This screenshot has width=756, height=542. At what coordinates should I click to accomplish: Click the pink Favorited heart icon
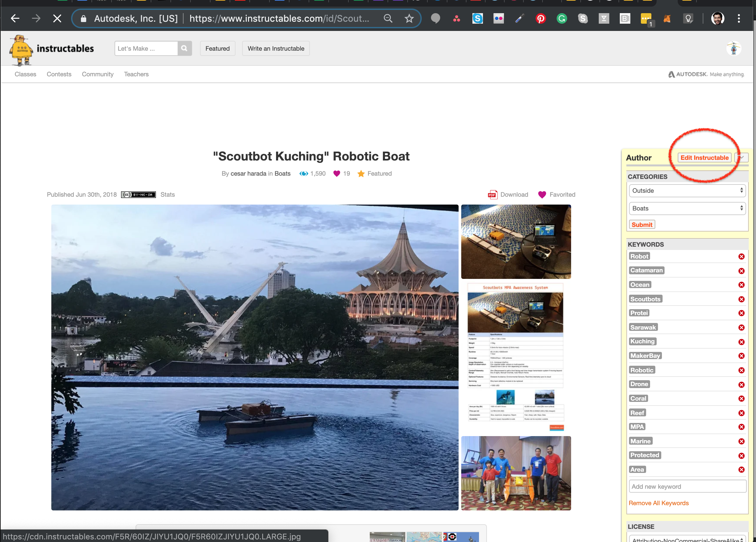click(x=542, y=194)
